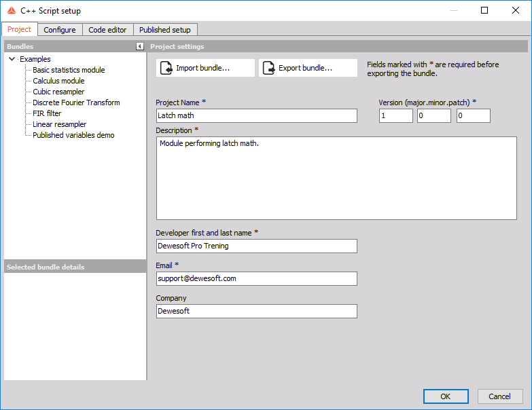The image size is (532, 410).
Task: Click the Dewesoft app logo icon
Action: point(11,10)
